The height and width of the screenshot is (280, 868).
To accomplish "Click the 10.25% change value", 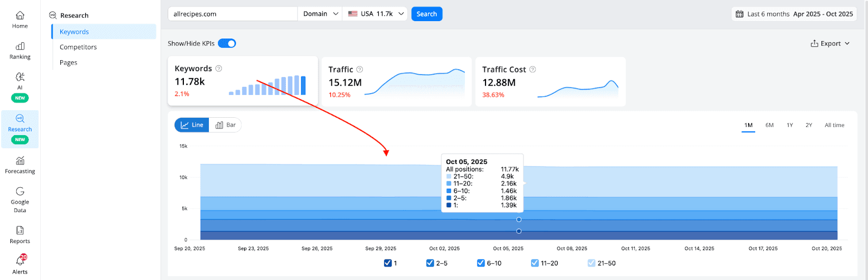I will tap(340, 95).
